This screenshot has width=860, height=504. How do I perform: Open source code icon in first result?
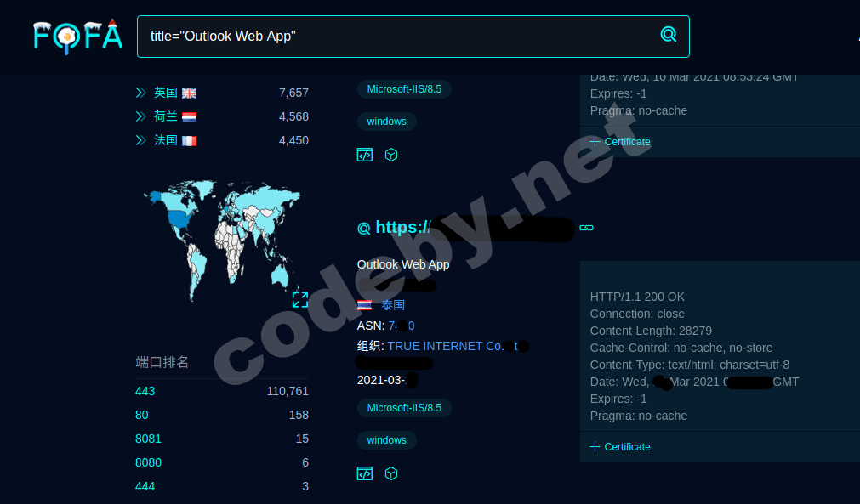tap(365, 155)
